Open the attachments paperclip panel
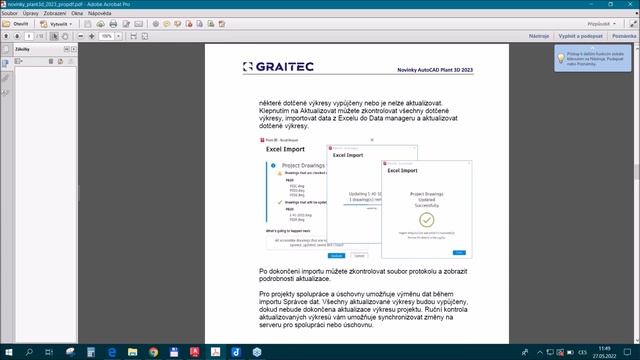This screenshot has width=640, height=360. point(6,78)
